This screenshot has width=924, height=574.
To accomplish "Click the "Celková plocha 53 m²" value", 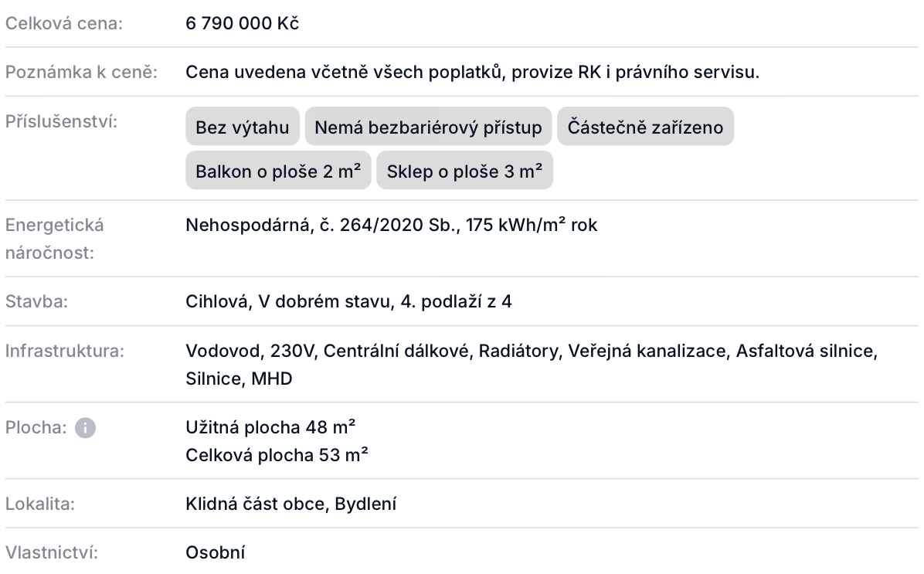I will (277, 455).
